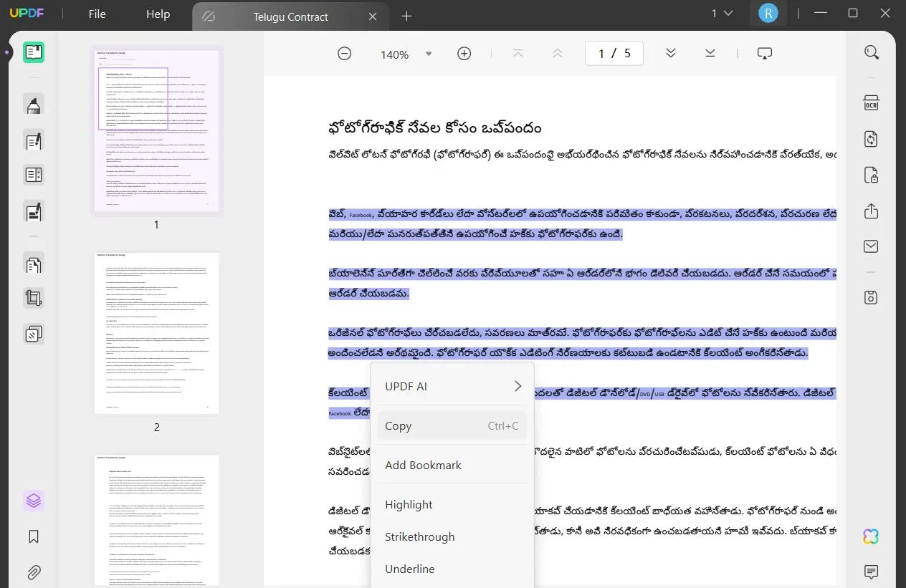The height and width of the screenshot is (588, 906).
Task: Launch the UPDF AI assistant icon
Action: [x=870, y=536]
